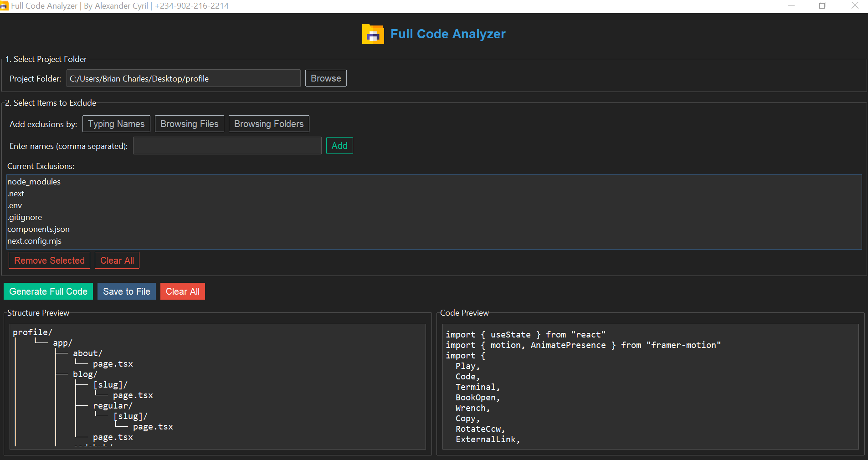The image size is (868, 460).
Task: Click RotateCcw, line in code preview
Action: pyautogui.click(x=480, y=429)
